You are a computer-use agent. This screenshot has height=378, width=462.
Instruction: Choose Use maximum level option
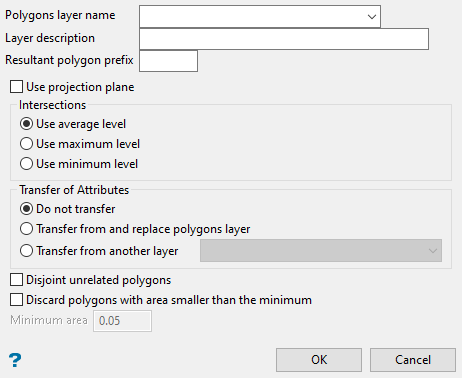tap(26, 144)
